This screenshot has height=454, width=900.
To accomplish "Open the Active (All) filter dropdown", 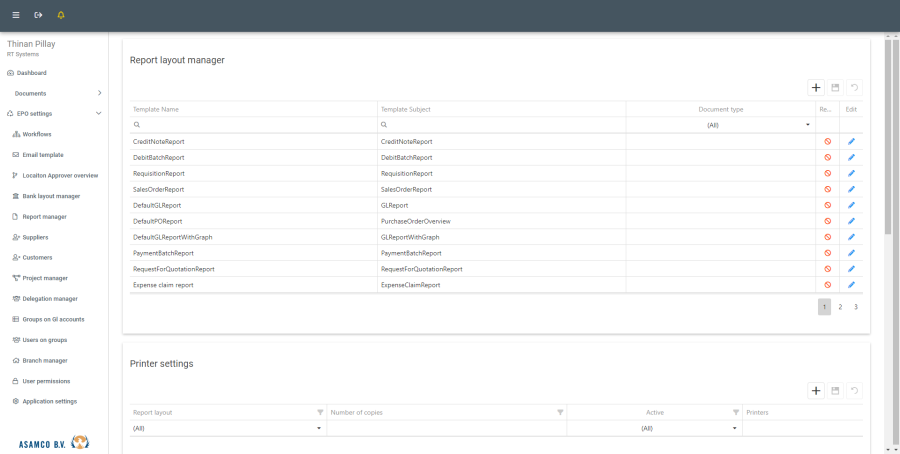I will coord(735,428).
